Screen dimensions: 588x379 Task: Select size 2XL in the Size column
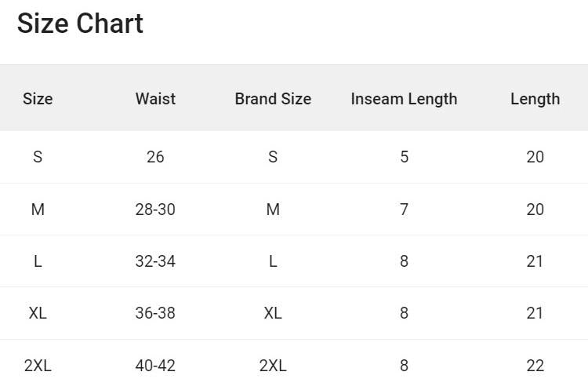point(38,365)
